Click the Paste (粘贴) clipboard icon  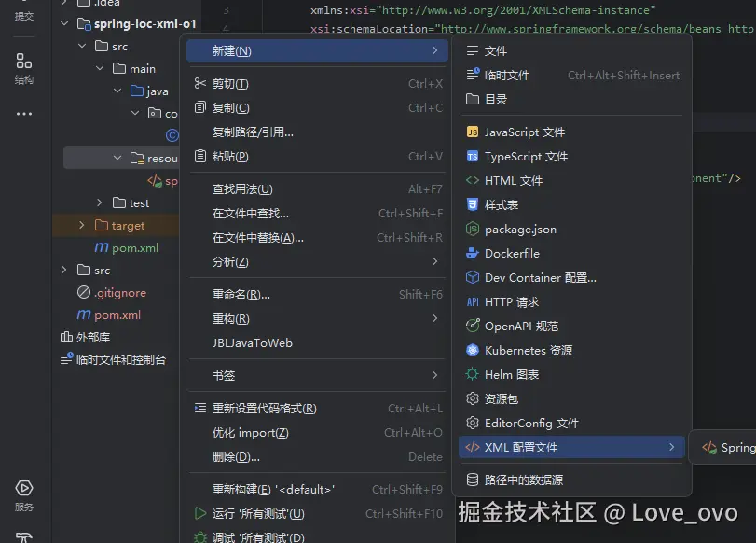200,156
